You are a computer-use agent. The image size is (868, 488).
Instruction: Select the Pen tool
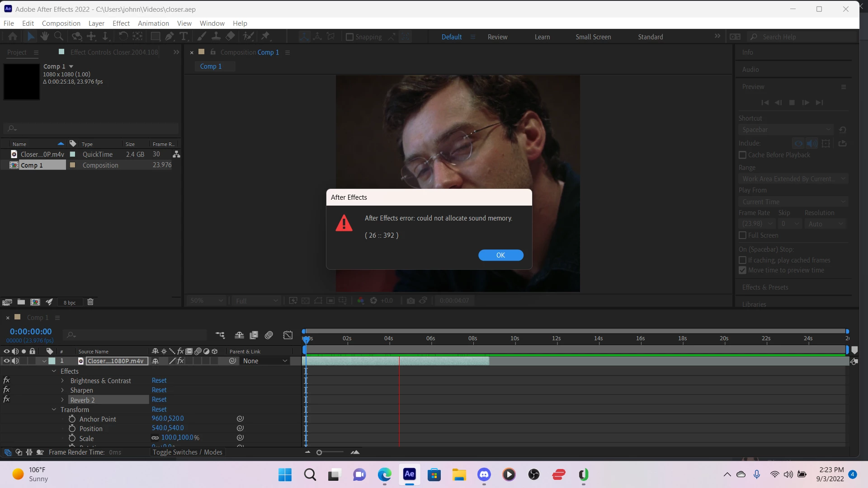click(170, 37)
